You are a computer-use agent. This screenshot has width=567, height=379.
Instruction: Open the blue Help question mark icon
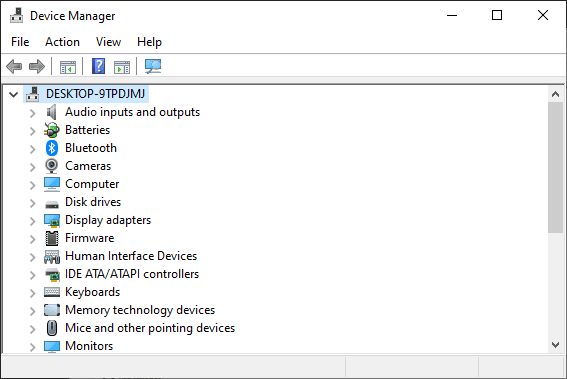pyautogui.click(x=98, y=66)
